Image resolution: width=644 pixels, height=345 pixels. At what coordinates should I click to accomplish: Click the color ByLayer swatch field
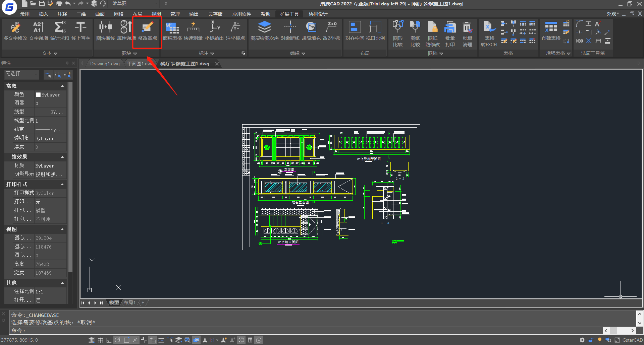pyautogui.click(x=50, y=95)
